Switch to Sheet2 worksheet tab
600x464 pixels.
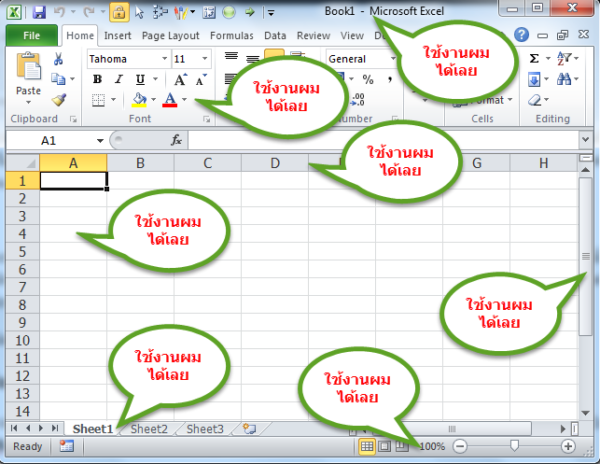click(x=149, y=429)
